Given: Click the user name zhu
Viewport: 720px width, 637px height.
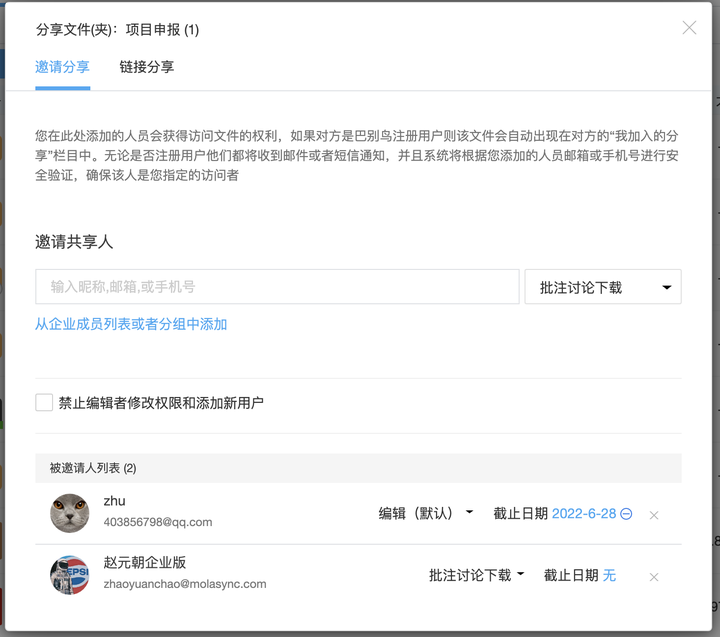Looking at the screenshot, I should click(114, 501).
